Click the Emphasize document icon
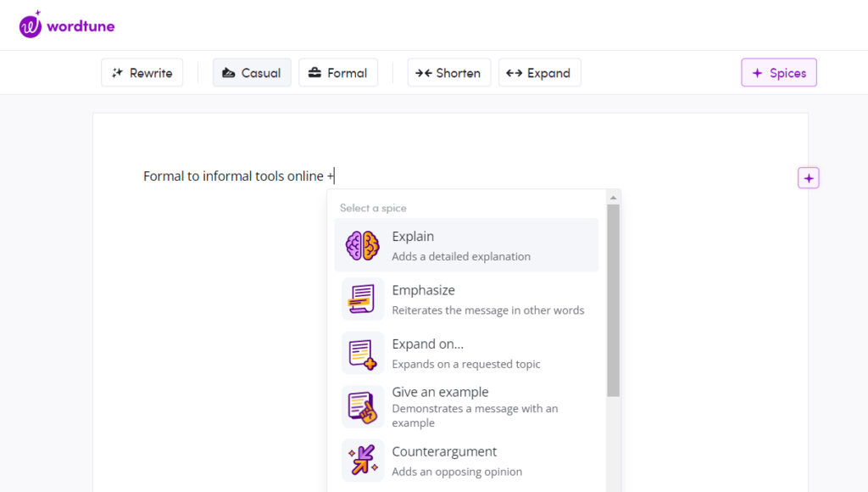Image resolution: width=868 pixels, height=492 pixels. [363, 299]
